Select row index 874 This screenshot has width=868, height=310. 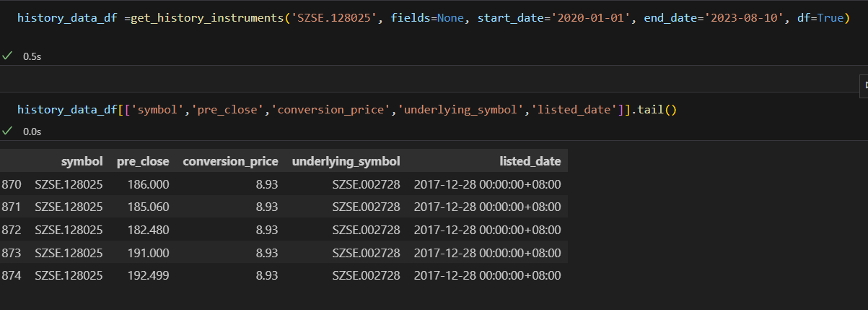point(12,275)
